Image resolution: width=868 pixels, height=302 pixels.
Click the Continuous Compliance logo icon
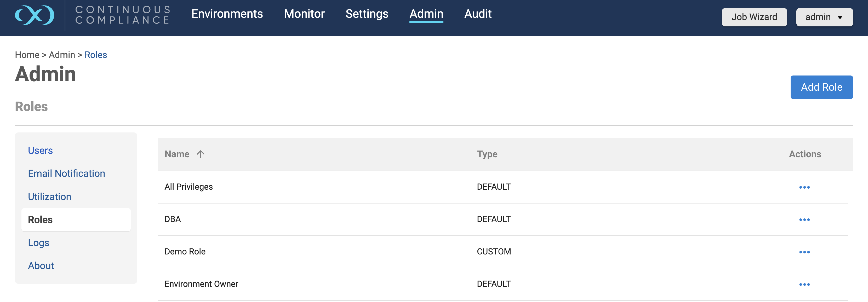(34, 15)
